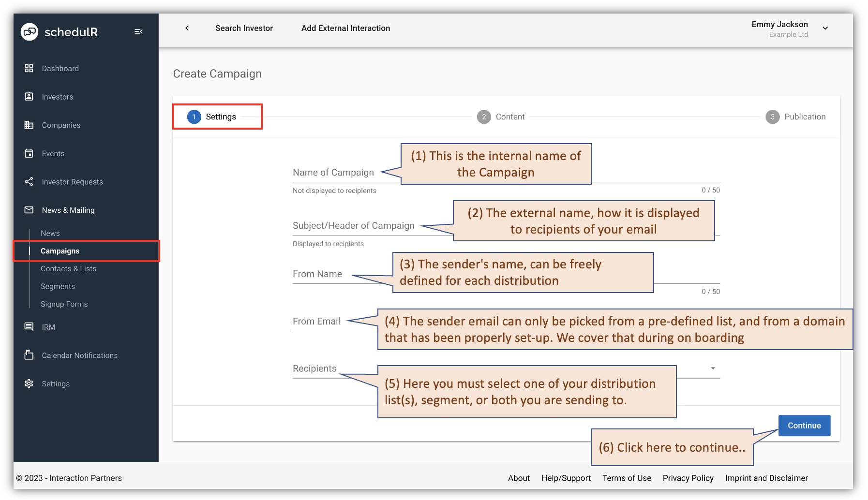
Task: Open Investor Requests via the share icon
Action: coord(30,181)
